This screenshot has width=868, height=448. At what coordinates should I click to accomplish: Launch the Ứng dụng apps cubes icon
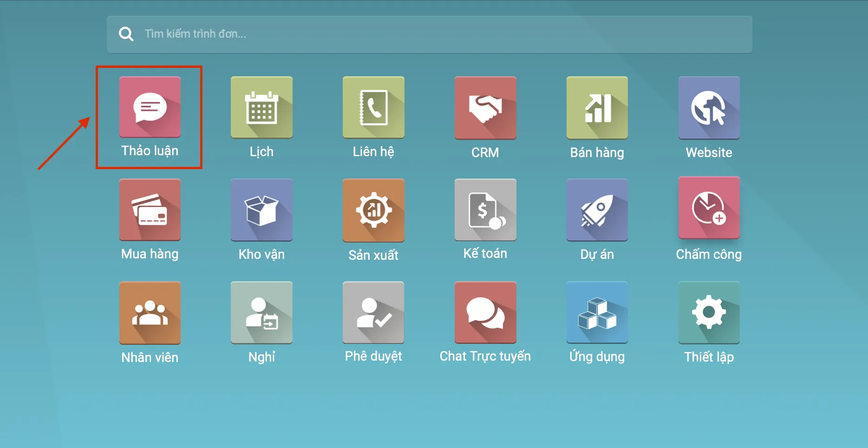(x=597, y=312)
